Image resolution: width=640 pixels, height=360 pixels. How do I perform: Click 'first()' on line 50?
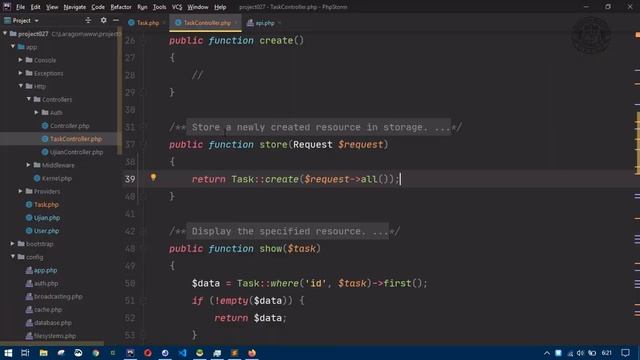tap(402, 283)
